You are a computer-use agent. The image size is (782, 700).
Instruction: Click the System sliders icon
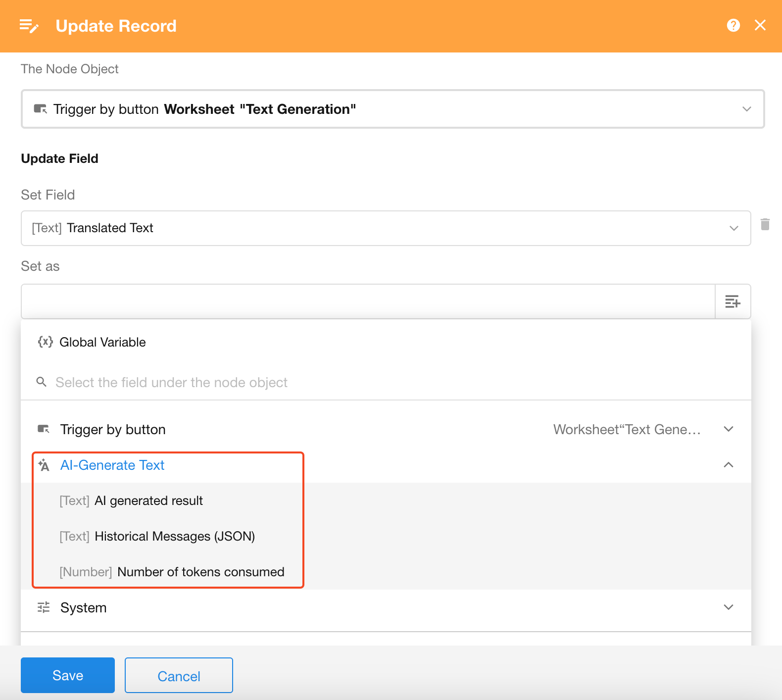44,607
